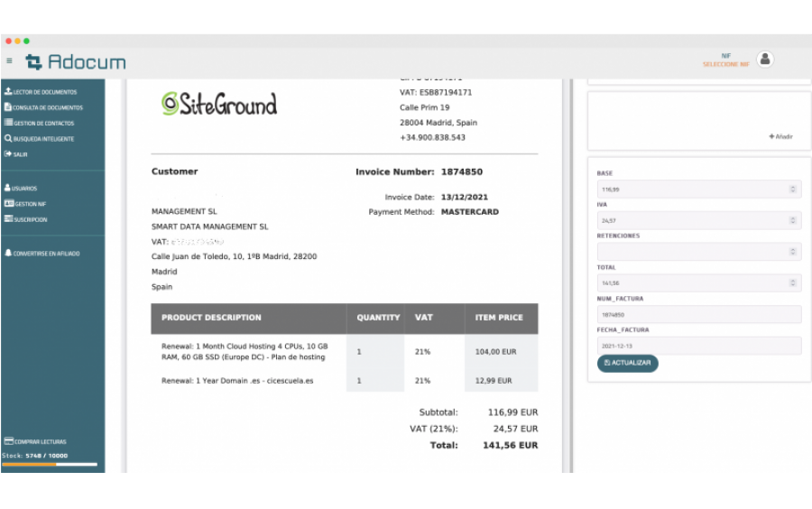Screen dimensions: 812x509
Task: Open Lector de Documentos in sidebar
Action: [41, 92]
